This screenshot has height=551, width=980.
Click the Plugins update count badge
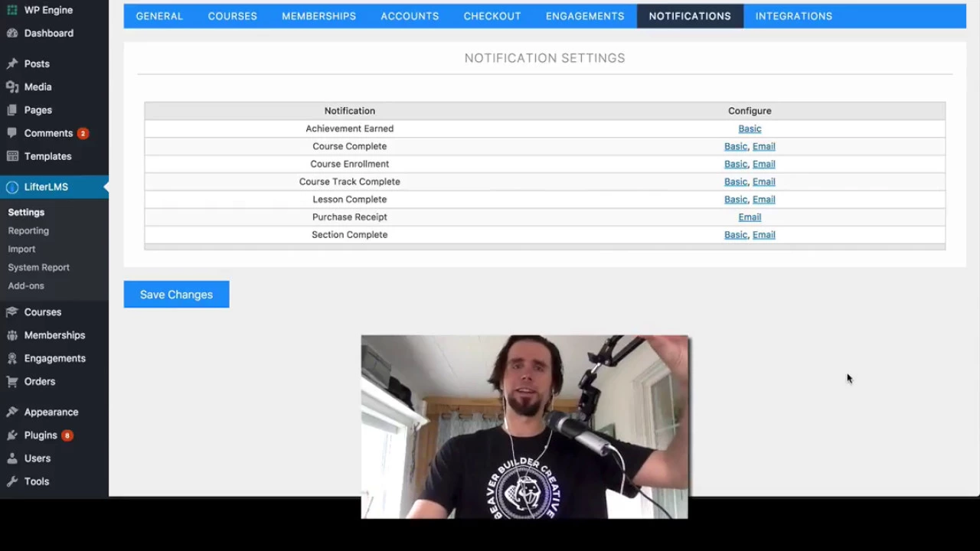pos(67,435)
